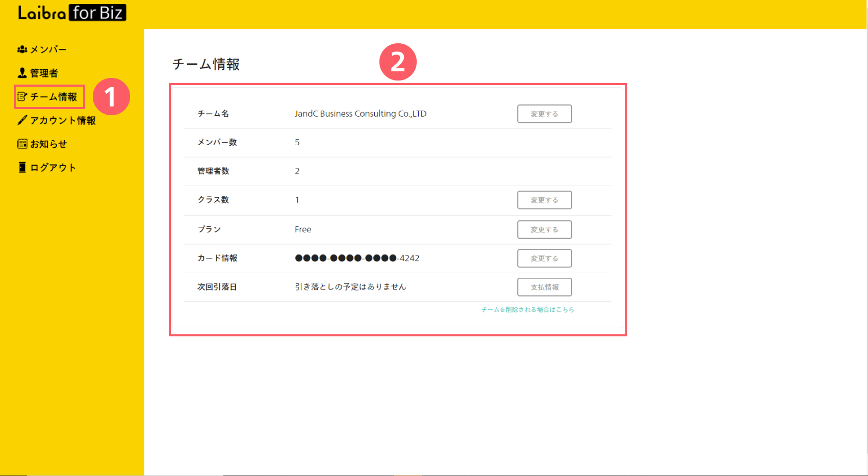Select ログアウト to sign out

(53, 168)
